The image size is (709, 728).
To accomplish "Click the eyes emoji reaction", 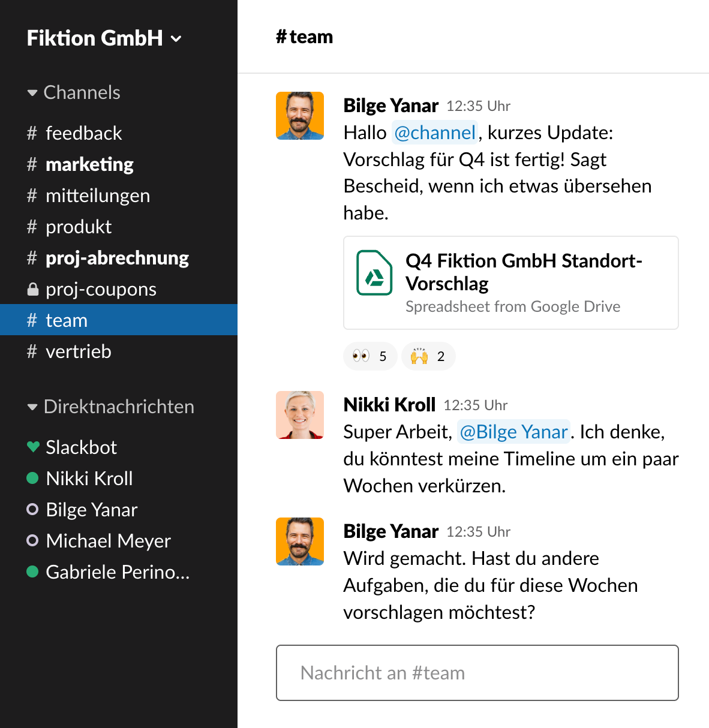I will [x=370, y=356].
